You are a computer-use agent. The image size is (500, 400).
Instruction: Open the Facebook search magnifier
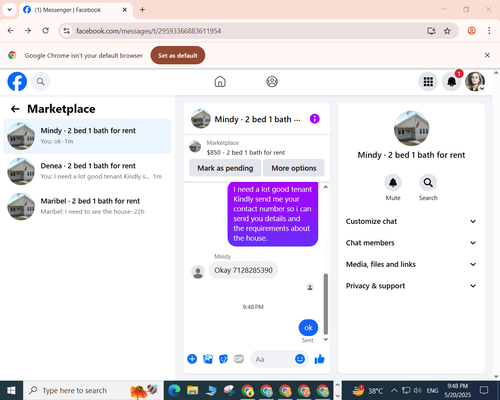[41, 81]
